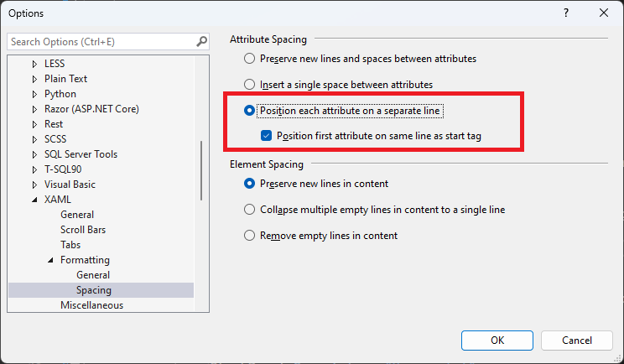The height and width of the screenshot is (364, 624).
Task: Expand the SQL Server Tools node arrow
Action: tap(34, 154)
